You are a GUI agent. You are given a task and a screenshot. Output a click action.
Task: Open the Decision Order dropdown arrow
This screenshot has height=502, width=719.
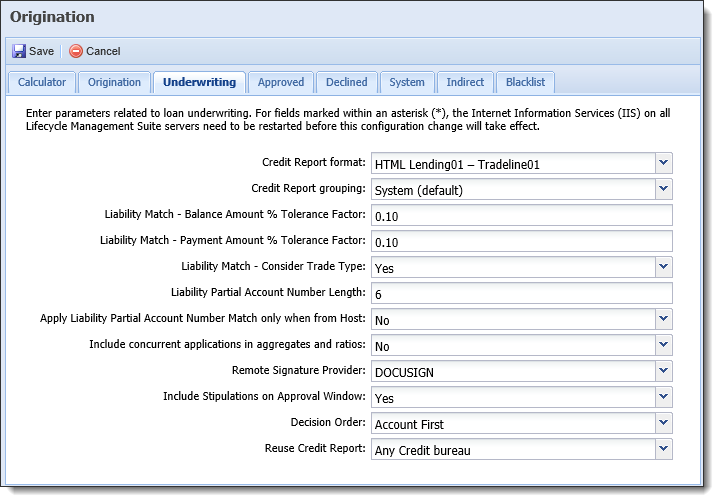click(x=664, y=423)
